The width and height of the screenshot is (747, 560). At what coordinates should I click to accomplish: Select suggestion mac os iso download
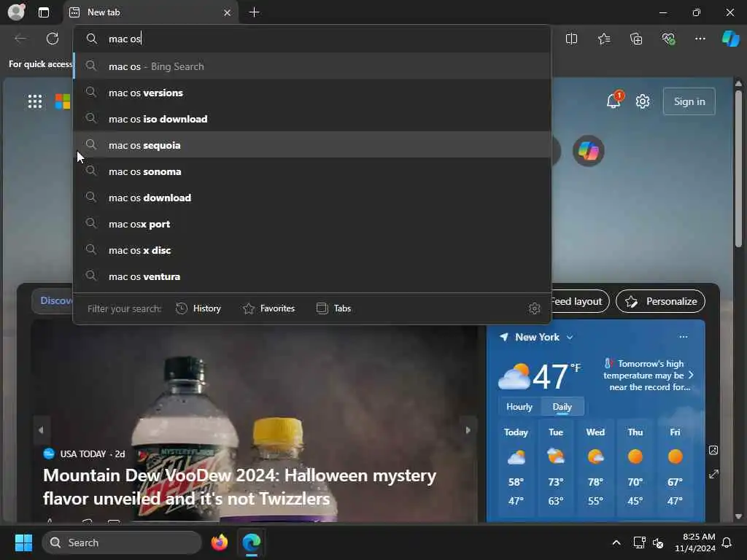coord(312,119)
